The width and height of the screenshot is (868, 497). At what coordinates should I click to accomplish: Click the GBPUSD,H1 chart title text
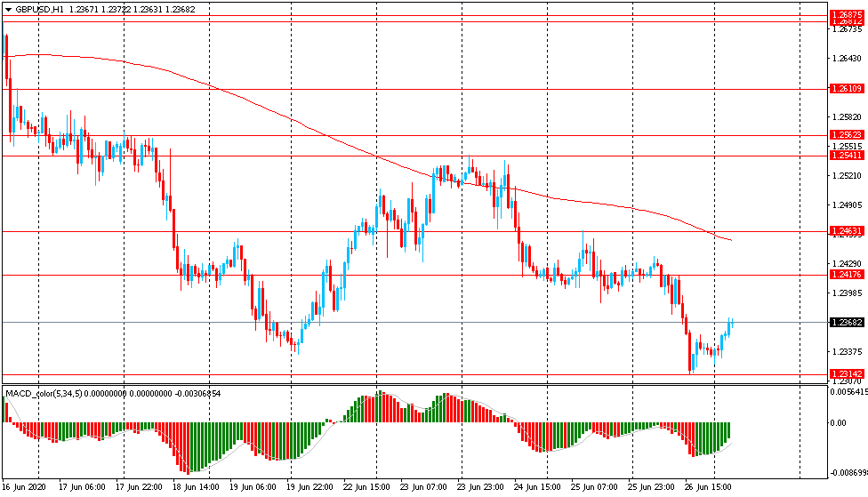click(39, 10)
